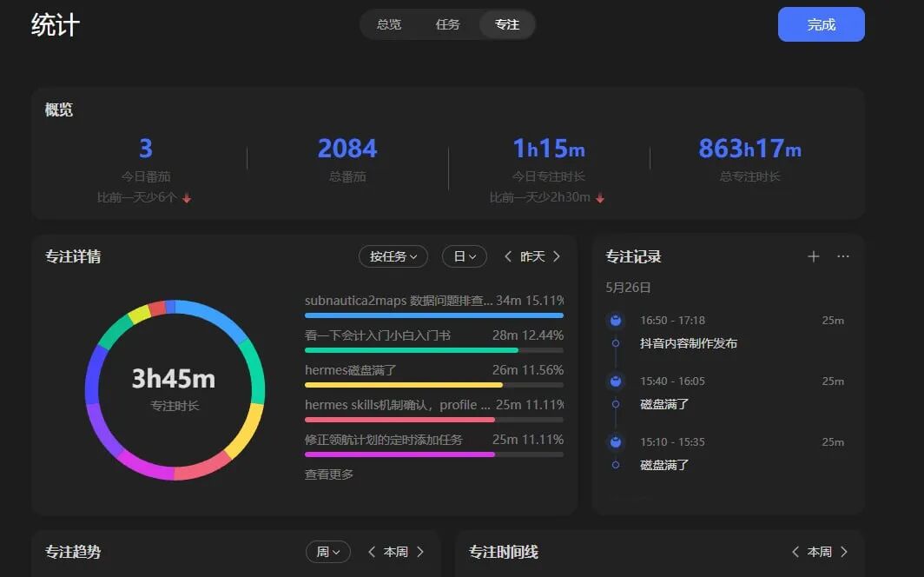The image size is (924, 577).
Task: Click the blue subnautica2maps progress bar
Action: tap(433, 315)
